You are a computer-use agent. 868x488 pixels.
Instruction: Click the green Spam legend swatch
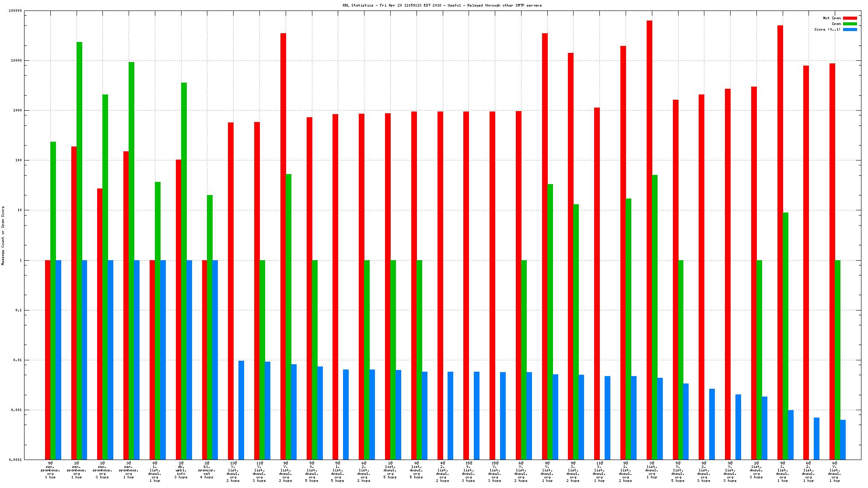coord(850,24)
